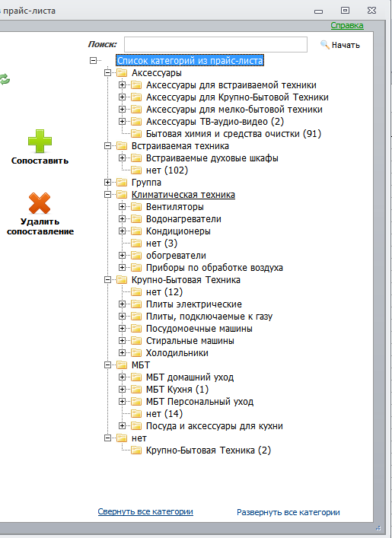392x538 pixels.
Task: Select Бытовая химия и средства очистки (91)
Action: pyautogui.click(x=234, y=134)
